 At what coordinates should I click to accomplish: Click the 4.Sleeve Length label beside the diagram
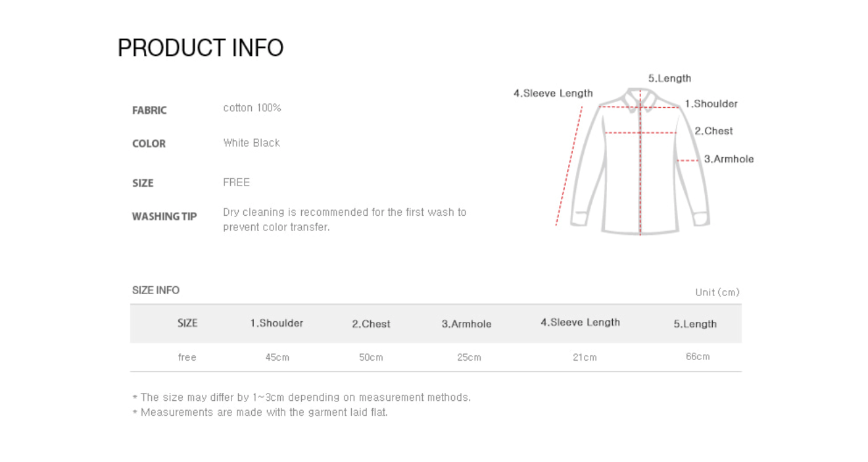(x=553, y=93)
